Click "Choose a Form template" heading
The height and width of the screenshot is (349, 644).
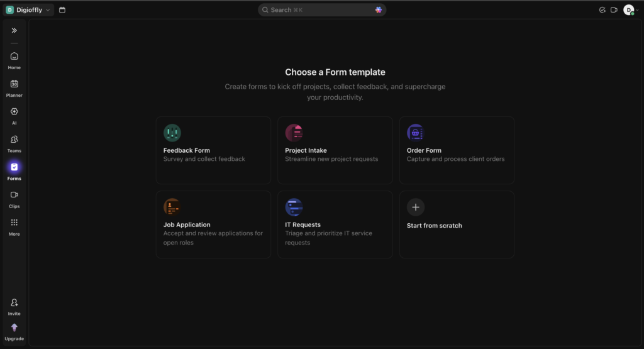coord(335,72)
